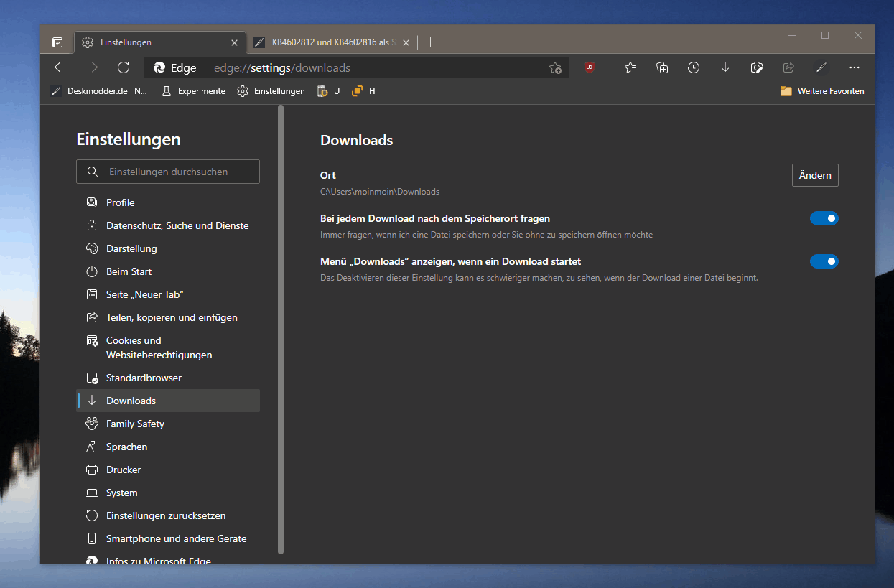Click the Einstellungen durchsuchen search field
Image resolution: width=894 pixels, height=588 pixels.
tap(168, 172)
